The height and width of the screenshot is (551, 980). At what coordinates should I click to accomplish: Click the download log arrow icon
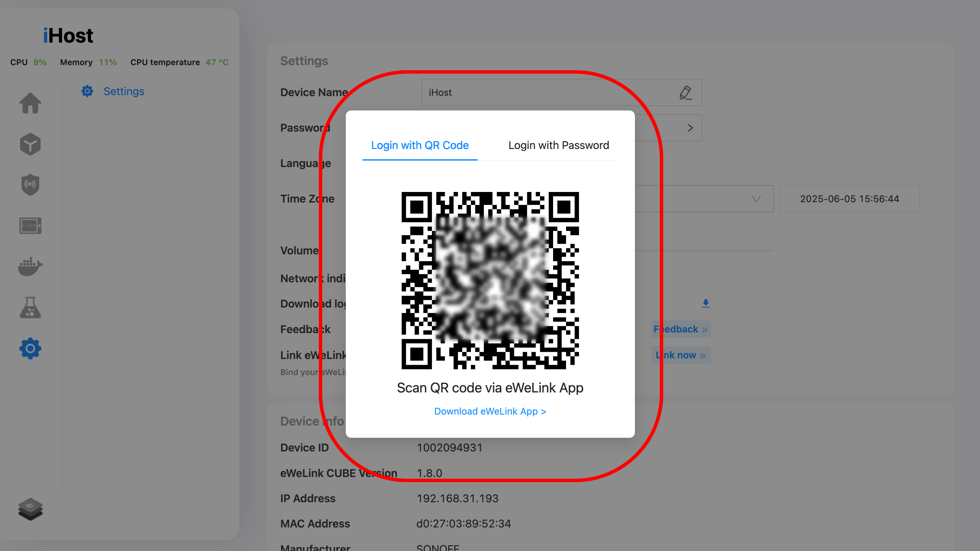[x=706, y=303]
